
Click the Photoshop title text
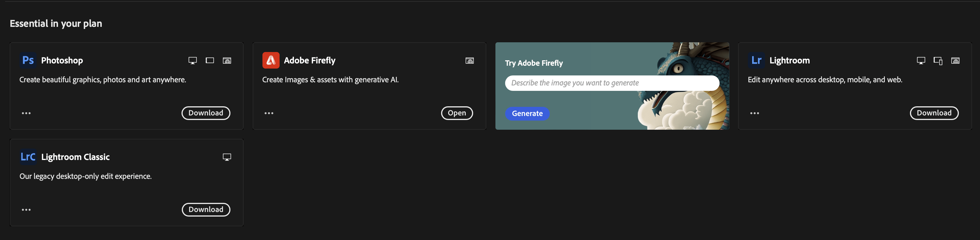point(62,61)
